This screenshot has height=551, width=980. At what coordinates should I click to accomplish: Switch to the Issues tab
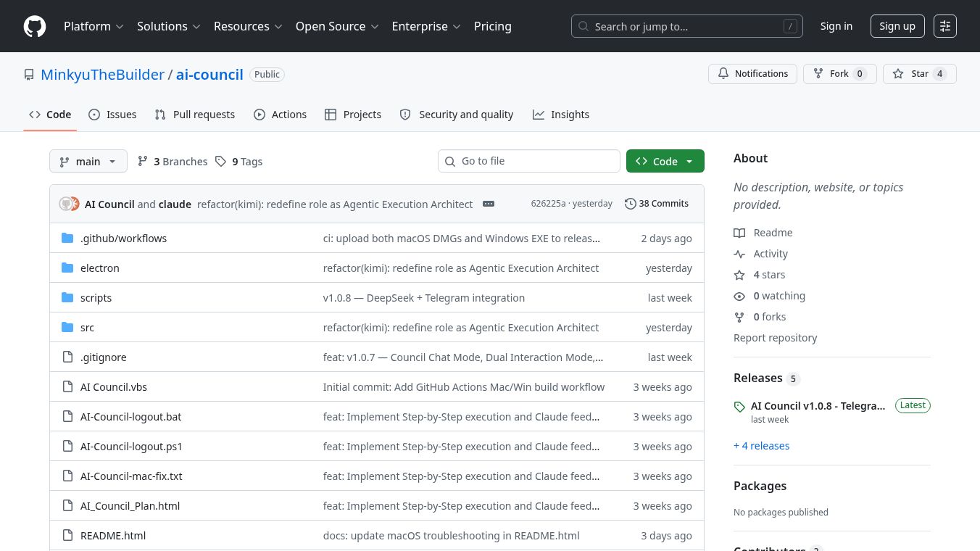point(112,115)
